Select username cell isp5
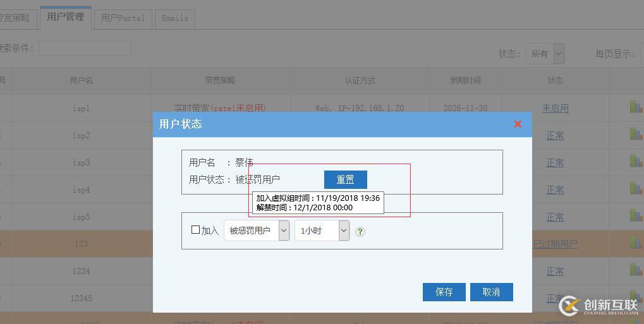This screenshot has height=324, width=644. [82, 217]
